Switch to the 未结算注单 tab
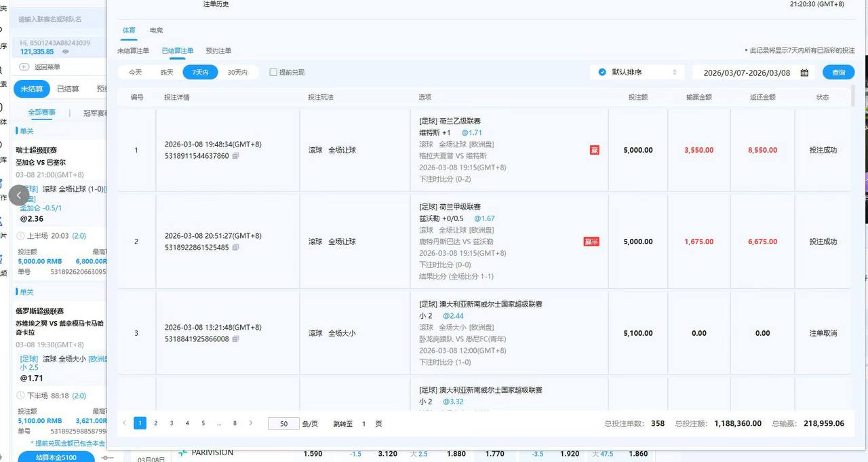Image resolution: width=868 pixels, height=462 pixels. coord(133,51)
